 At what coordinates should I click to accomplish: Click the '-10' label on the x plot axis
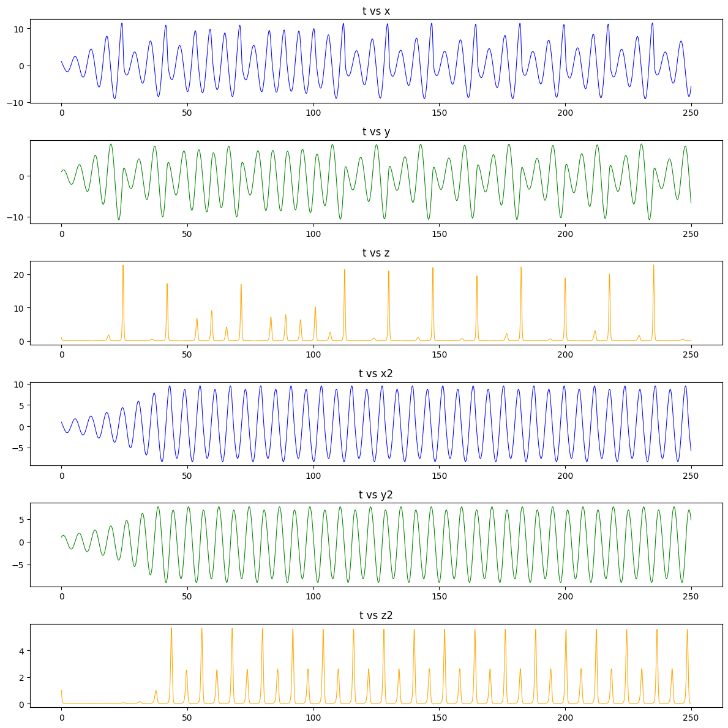tap(16, 102)
